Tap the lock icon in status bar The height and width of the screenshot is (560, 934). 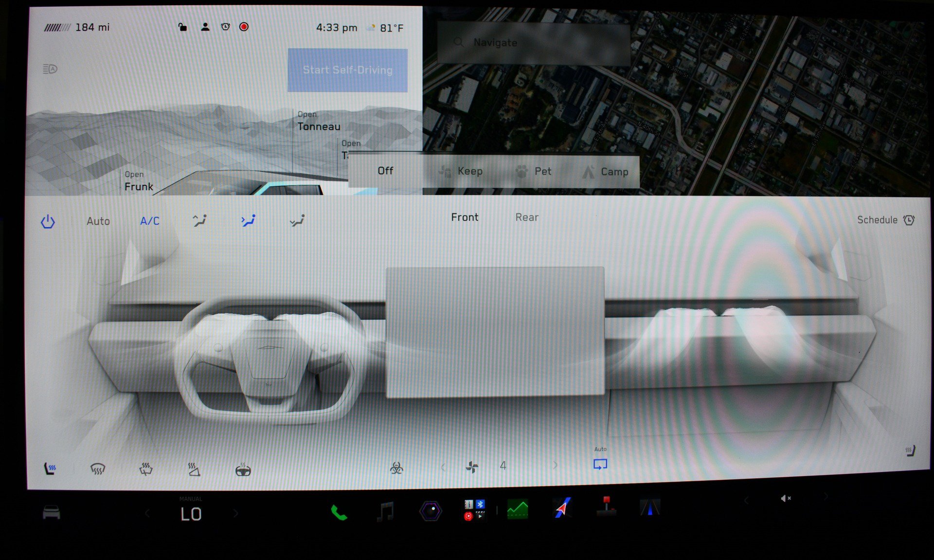[182, 27]
